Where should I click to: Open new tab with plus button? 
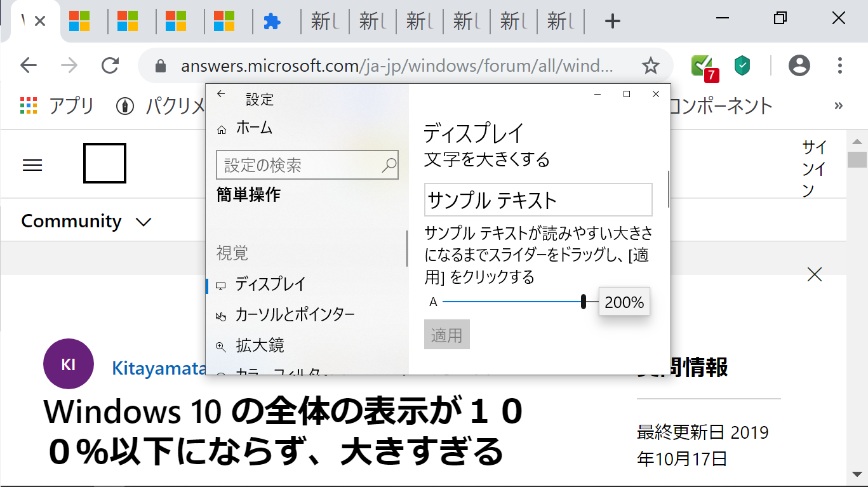coord(612,22)
